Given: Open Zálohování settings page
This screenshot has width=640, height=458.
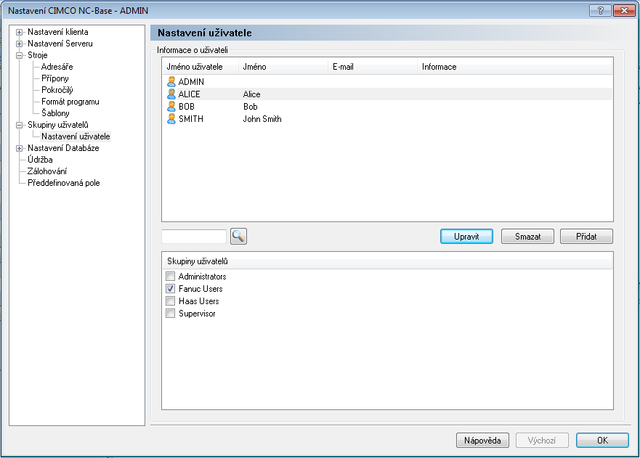Looking at the screenshot, I should (x=47, y=171).
